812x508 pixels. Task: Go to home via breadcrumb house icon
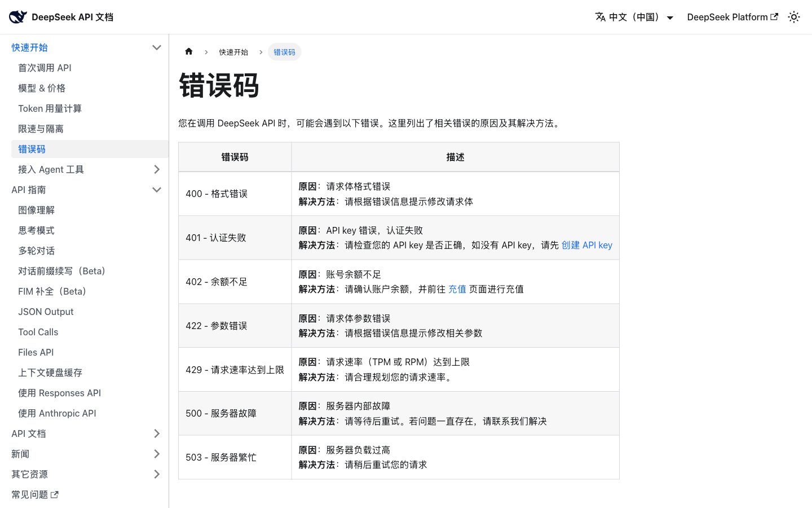pyautogui.click(x=189, y=51)
